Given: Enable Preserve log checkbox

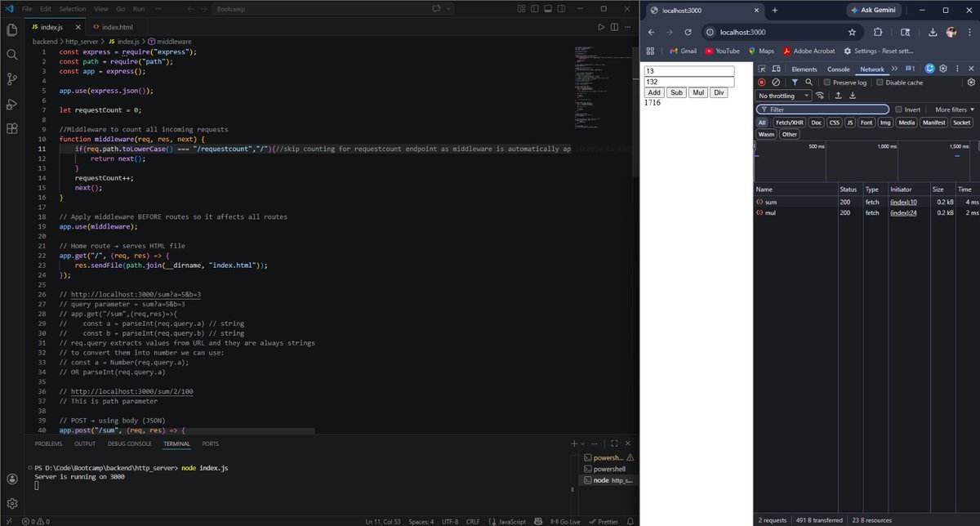Looking at the screenshot, I should pos(827,82).
